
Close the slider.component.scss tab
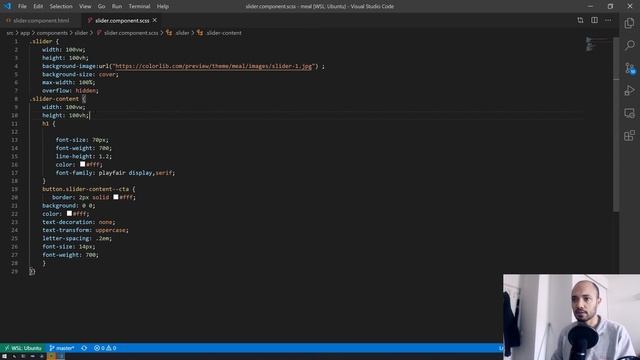[155, 20]
